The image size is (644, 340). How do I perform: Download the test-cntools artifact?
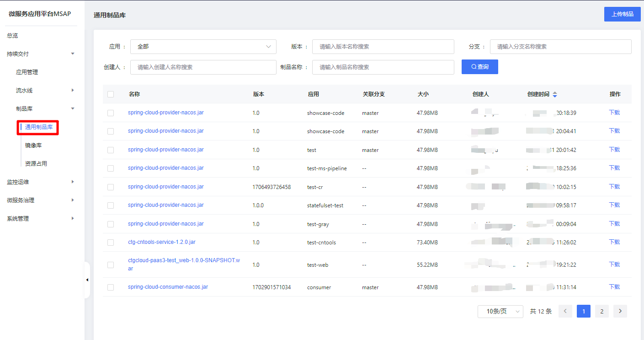coord(614,242)
